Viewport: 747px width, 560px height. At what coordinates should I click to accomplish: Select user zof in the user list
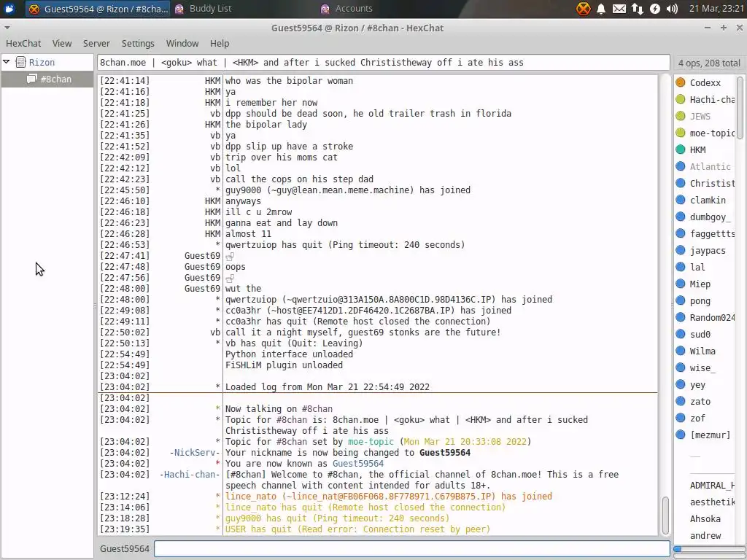pyautogui.click(x=697, y=418)
